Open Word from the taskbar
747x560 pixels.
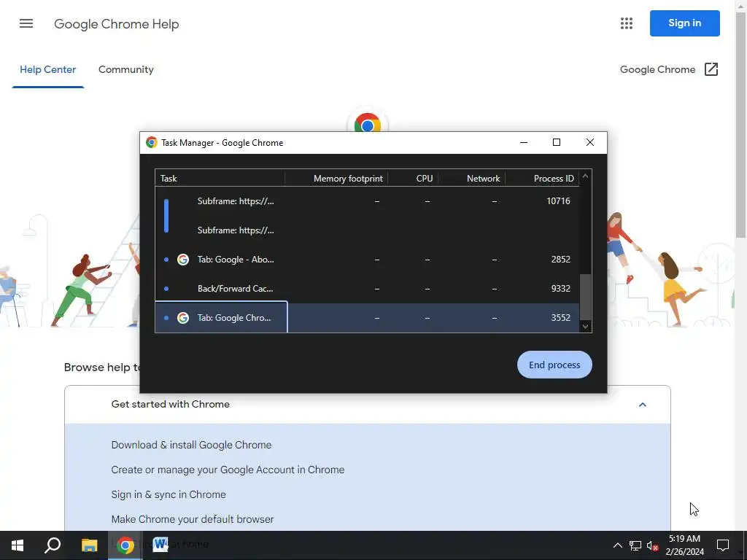[x=160, y=545]
